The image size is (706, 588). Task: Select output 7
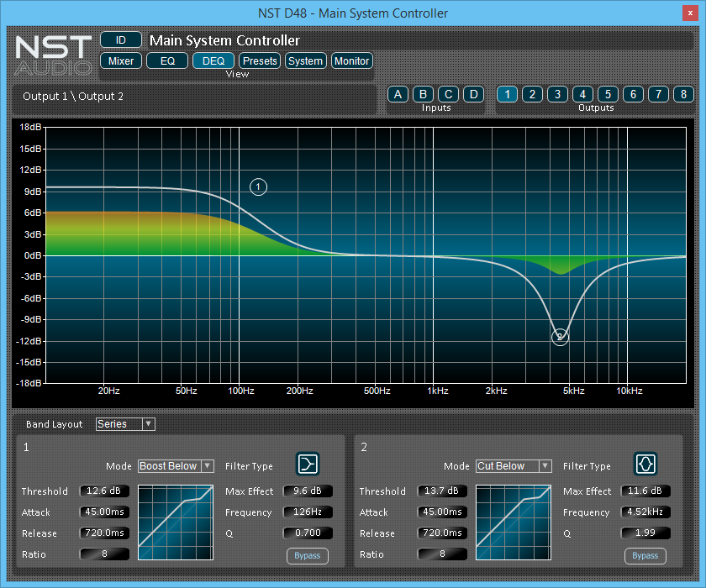(659, 94)
